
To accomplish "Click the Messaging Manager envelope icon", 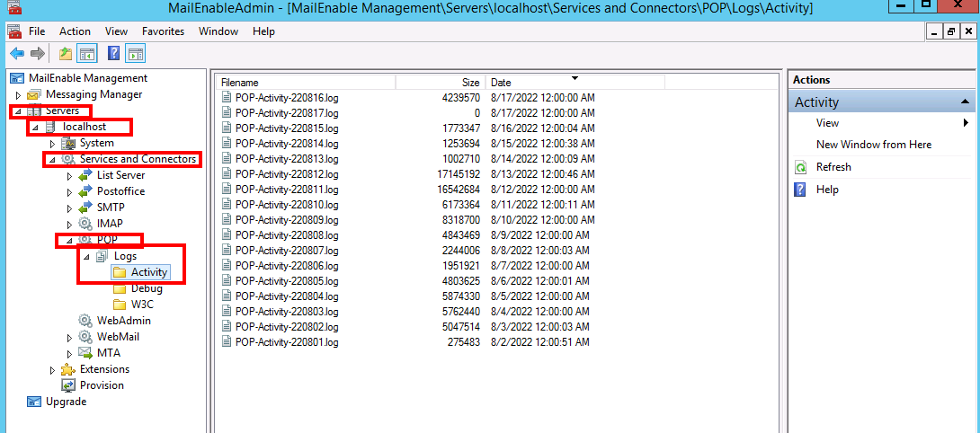I will [x=34, y=95].
